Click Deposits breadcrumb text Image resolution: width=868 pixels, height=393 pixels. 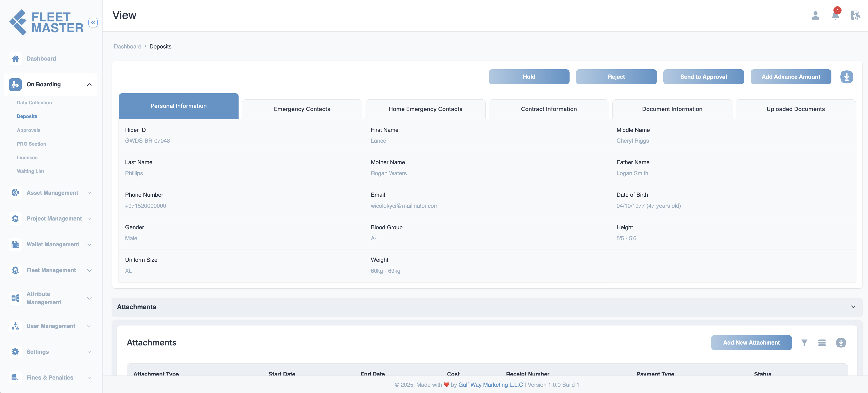point(160,46)
